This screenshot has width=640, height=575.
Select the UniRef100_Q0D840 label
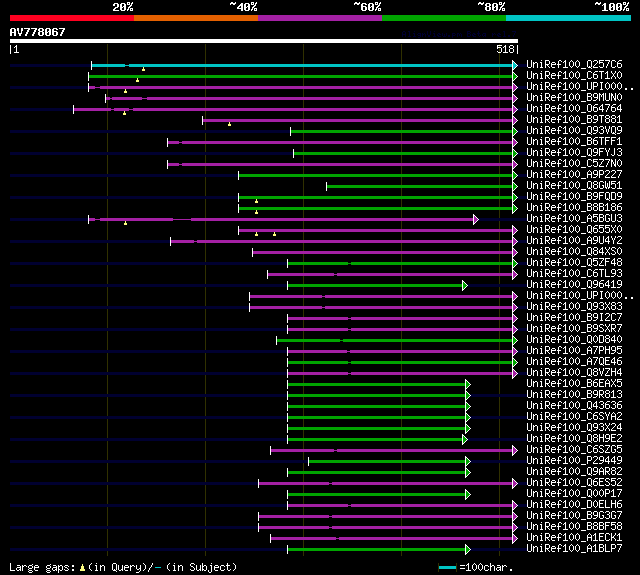(x=574, y=340)
